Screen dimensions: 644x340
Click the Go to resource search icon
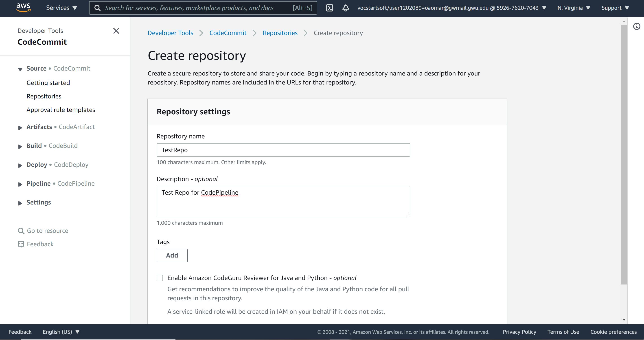pos(21,231)
